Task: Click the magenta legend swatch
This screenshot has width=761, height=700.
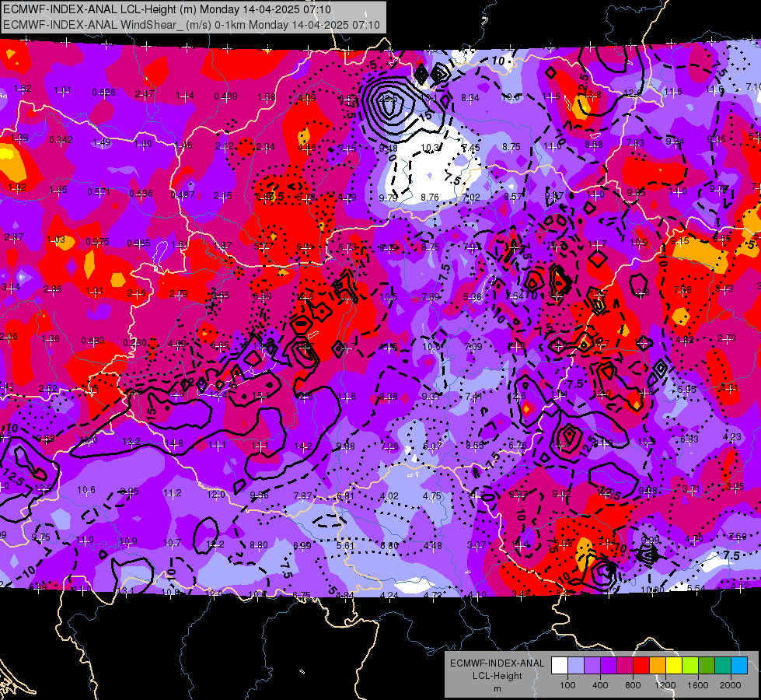Action: (625, 666)
